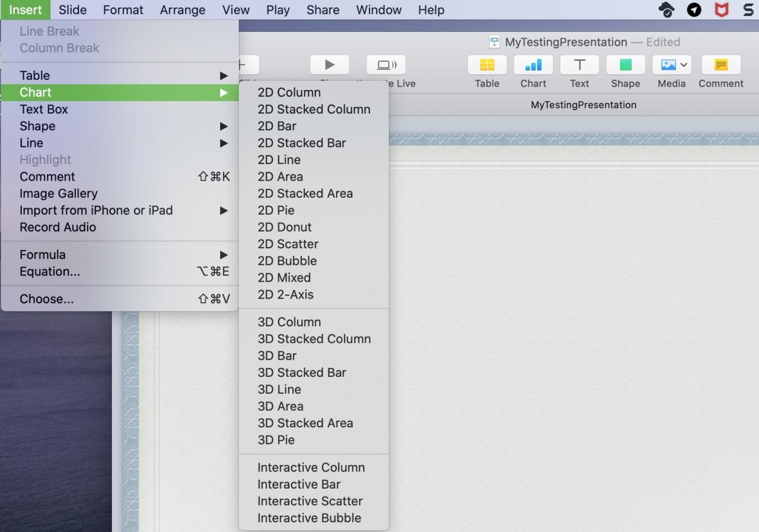The image size is (759, 532).
Task: Click the green Shape toolbar icon
Action: [x=626, y=65]
